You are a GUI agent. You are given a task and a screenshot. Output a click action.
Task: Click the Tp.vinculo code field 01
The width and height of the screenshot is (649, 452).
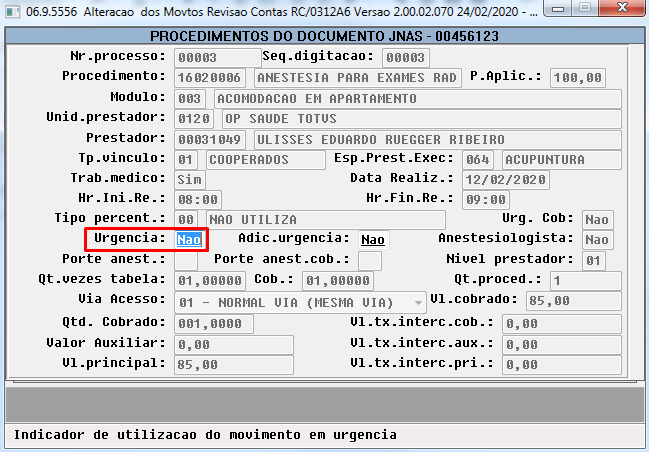pos(185,160)
